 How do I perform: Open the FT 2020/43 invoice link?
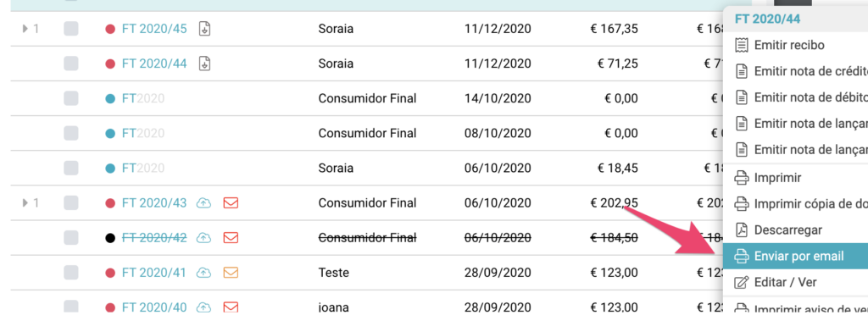click(x=154, y=203)
